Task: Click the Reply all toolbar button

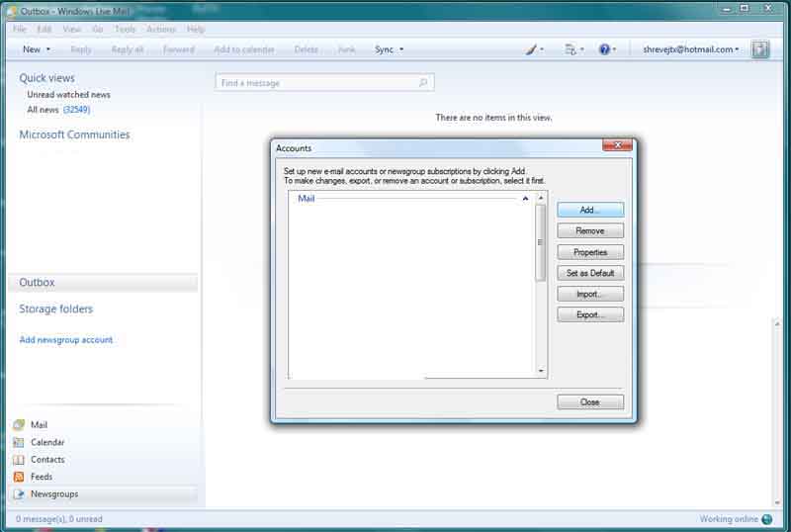Action: [128, 49]
